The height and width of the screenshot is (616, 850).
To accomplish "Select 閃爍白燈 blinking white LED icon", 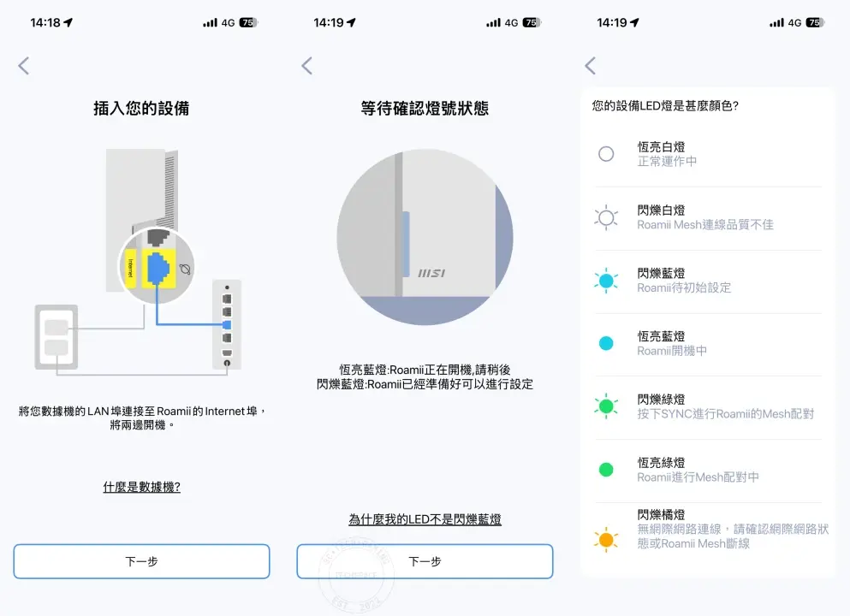I will click(x=606, y=218).
